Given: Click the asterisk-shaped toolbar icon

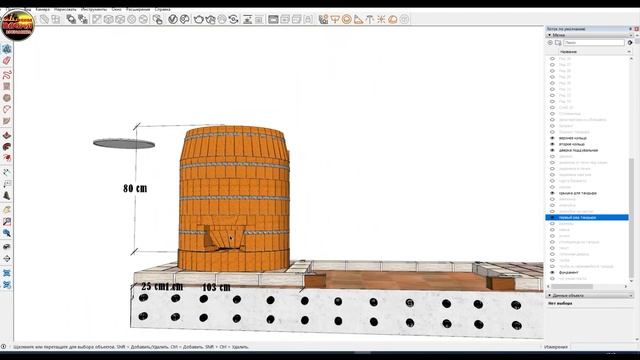Looking at the screenshot, I should tap(381, 19).
